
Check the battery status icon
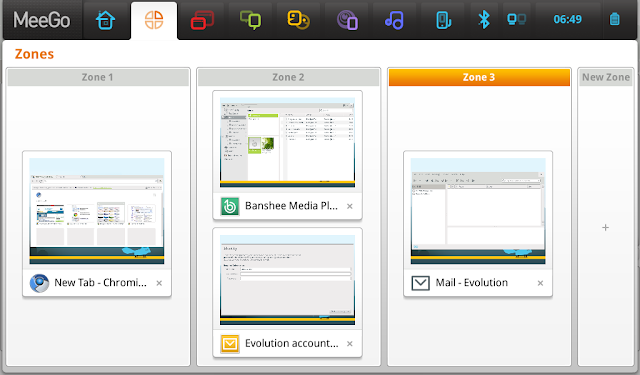click(x=615, y=19)
